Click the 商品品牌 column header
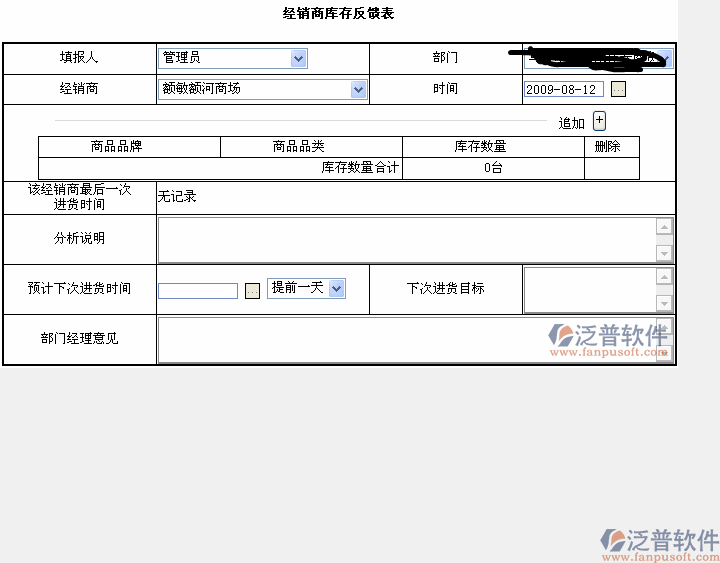The height and width of the screenshot is (563, 720). 117,147
